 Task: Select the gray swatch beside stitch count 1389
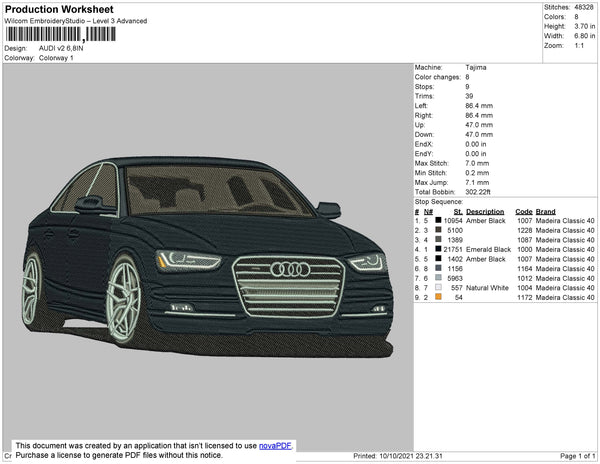pyautogui.click(x=438, y=239)
